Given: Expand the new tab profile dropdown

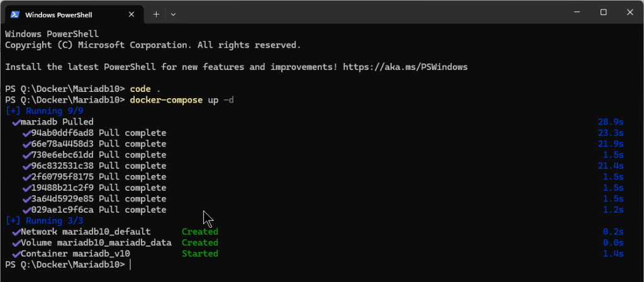Looking at the screenshot, I should (173, 14).
